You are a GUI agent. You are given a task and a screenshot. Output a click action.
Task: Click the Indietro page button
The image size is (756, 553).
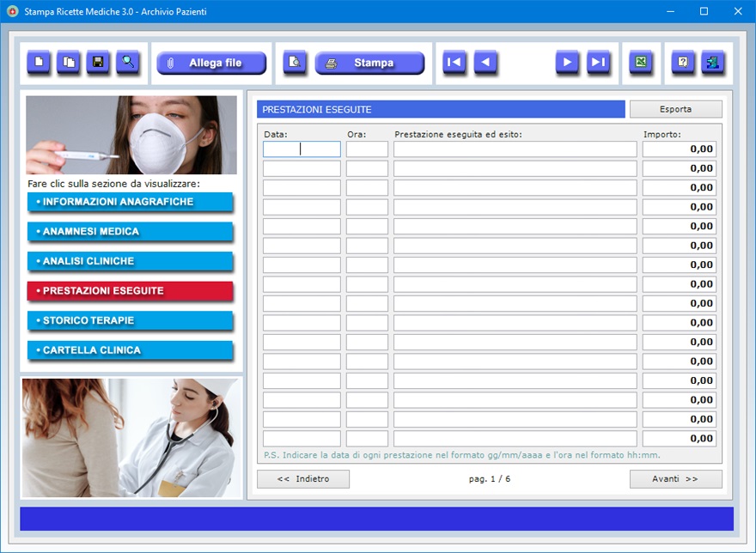click(302, 479)
